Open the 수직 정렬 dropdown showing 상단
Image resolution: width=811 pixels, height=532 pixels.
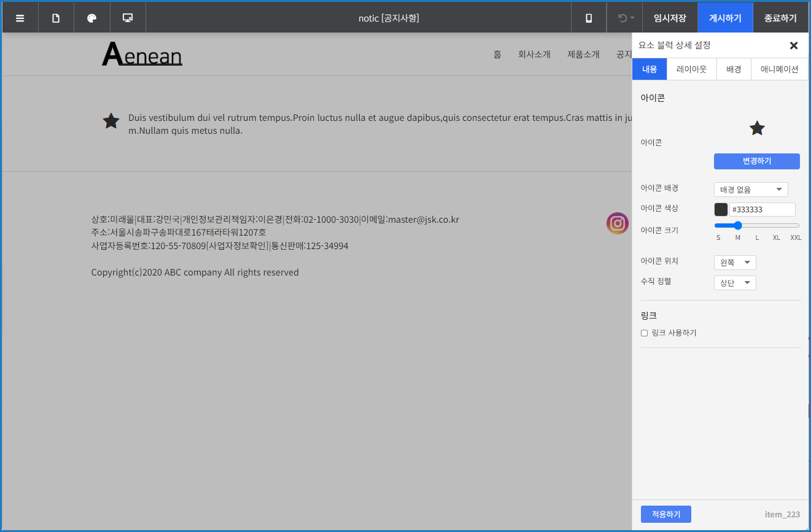[x=734, y=282]
